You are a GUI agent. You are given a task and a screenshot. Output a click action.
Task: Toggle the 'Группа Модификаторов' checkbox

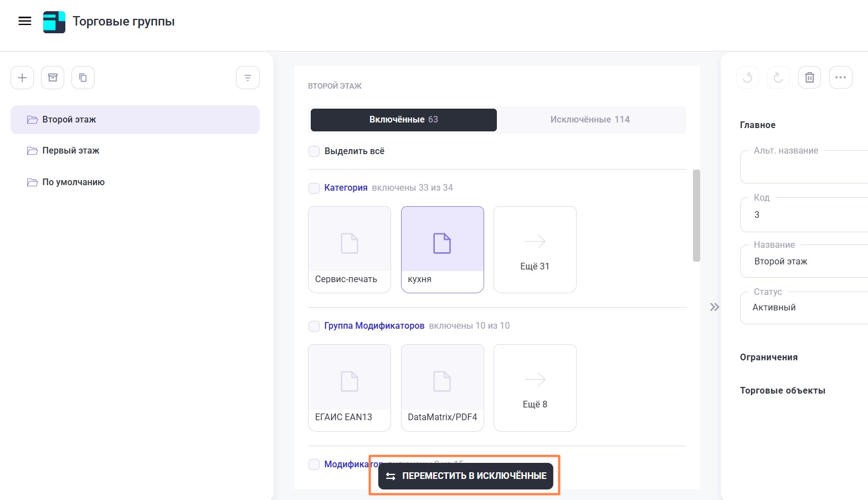[314, 326]
